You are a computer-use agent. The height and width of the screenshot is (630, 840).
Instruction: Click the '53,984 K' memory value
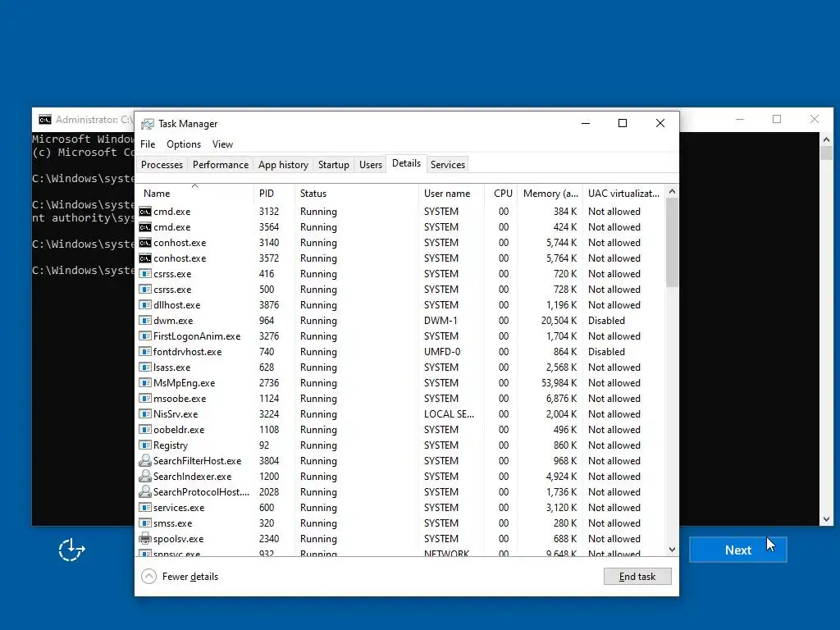click(559, 382)
